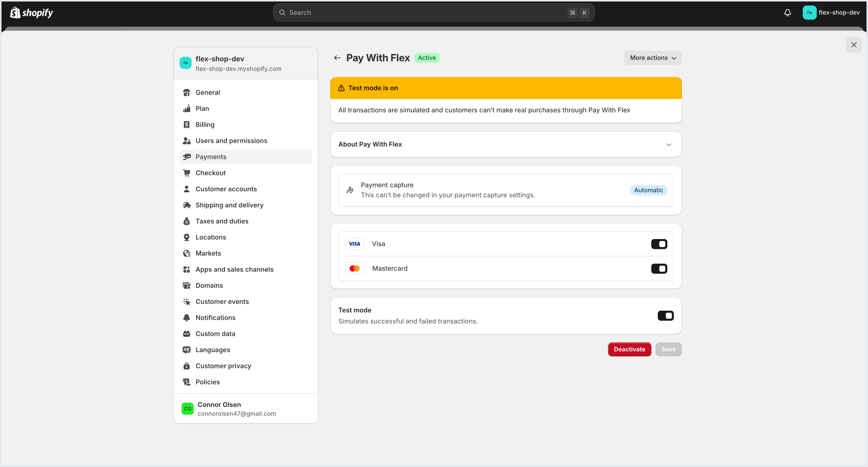The height and width of the screenshot is (467, 868).
Task: Click the Markets globe icon
Action: (x=186, y=253)
